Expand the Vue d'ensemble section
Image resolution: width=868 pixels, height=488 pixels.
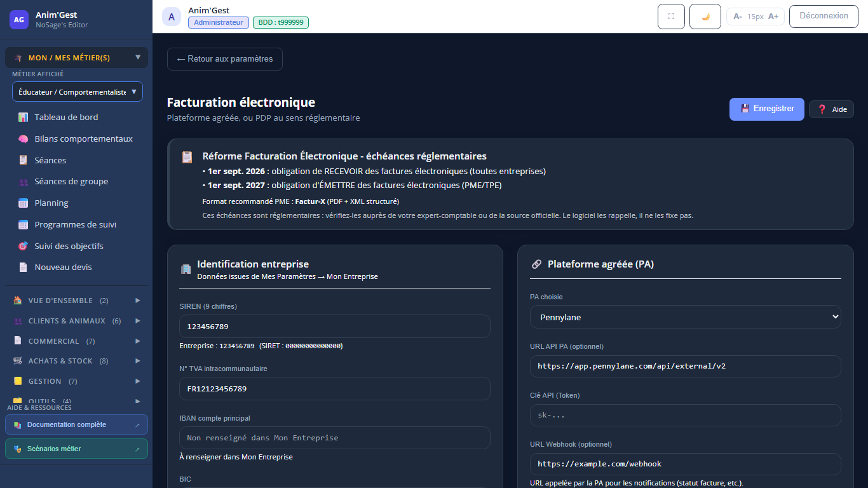pyautogui.click(x=76, y=301)
